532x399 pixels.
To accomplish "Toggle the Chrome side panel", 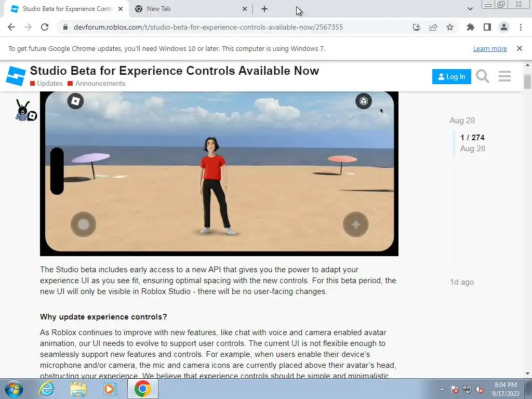I will coord(487,27).
